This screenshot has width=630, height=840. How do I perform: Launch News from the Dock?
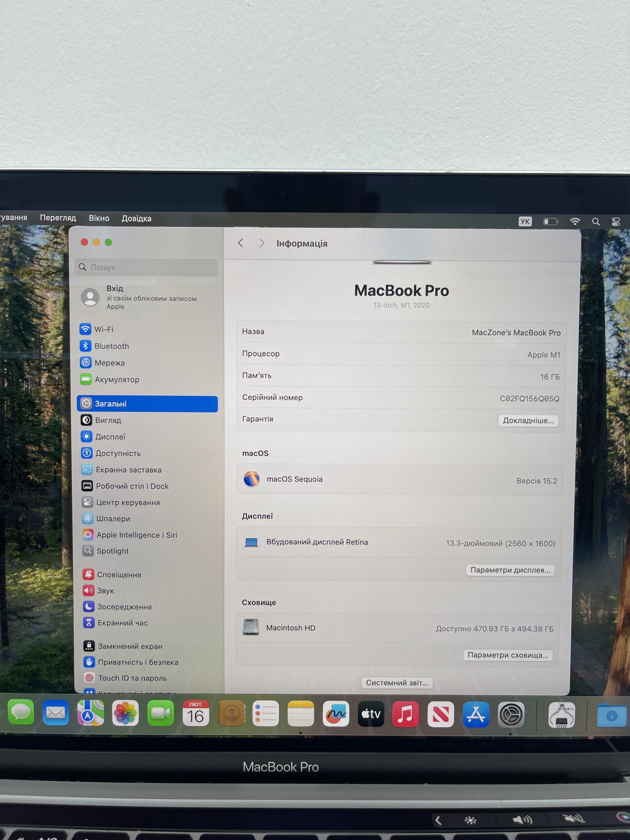click(x=440, y=715)
